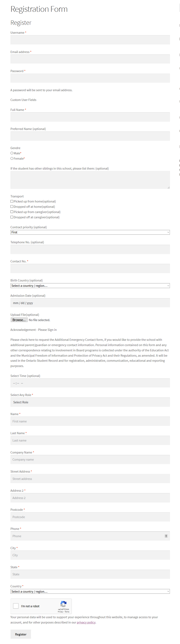This screenshot has height=644, width=180.
Task: Click the Username input field
Action: (90, 39)
